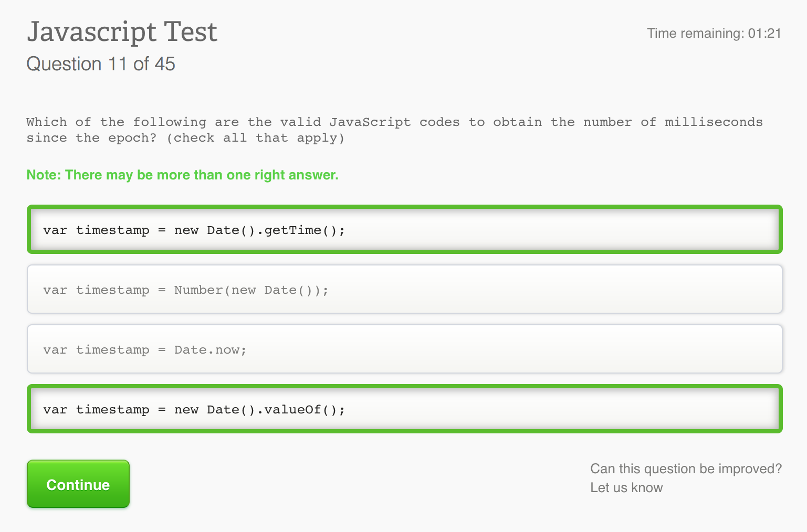Click the "01:21" time value
This screenshot has width=807, height=532.
pyautogui.click(x=764, y=34)
